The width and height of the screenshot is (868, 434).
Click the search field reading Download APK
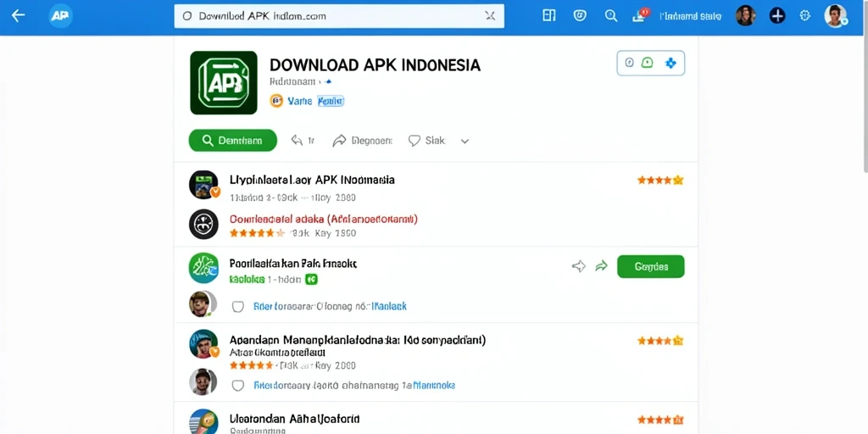click(x=339, y=16)
